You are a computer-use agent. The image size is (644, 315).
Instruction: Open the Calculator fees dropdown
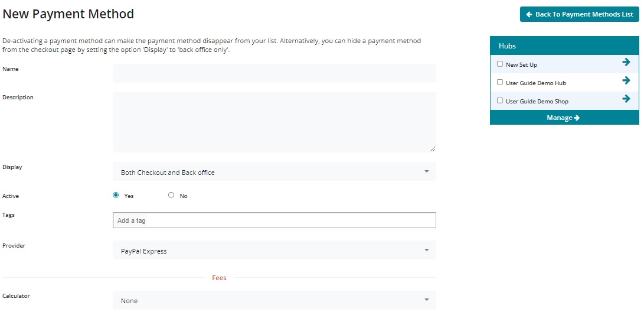click(274, 300)
